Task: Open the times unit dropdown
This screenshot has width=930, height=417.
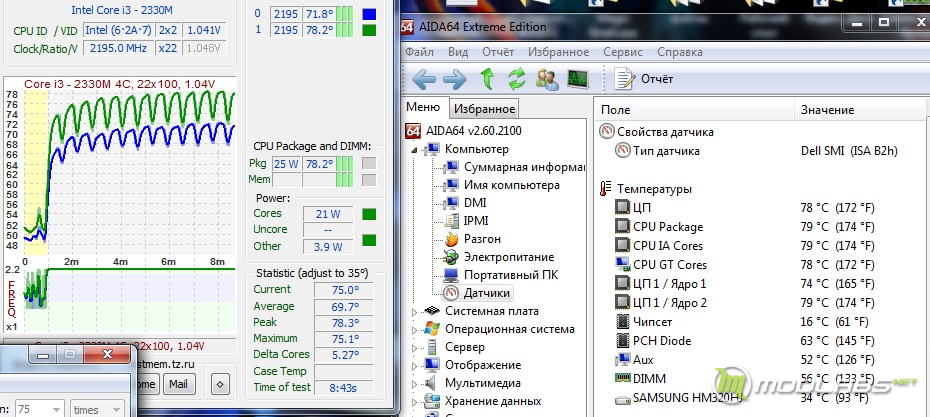Action: tap(97, 410)
